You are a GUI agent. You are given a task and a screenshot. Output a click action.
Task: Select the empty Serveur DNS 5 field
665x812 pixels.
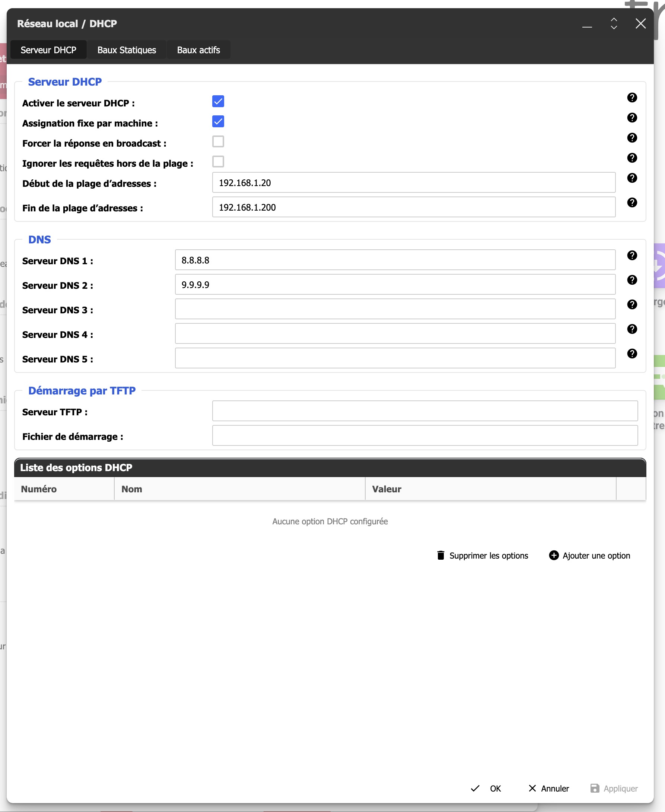click(395, 358)
